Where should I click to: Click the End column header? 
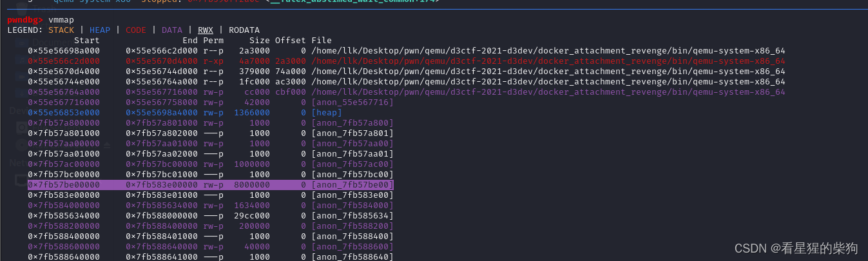[x=190, y=41]
